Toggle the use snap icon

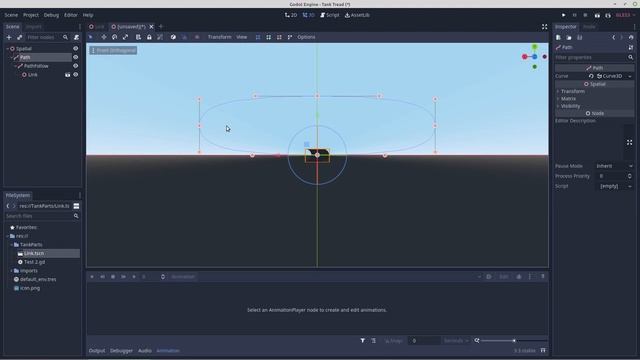[x=184, y=37]
